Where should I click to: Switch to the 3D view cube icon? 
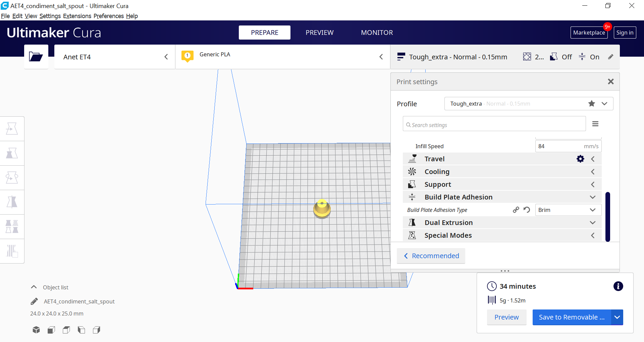36,330
